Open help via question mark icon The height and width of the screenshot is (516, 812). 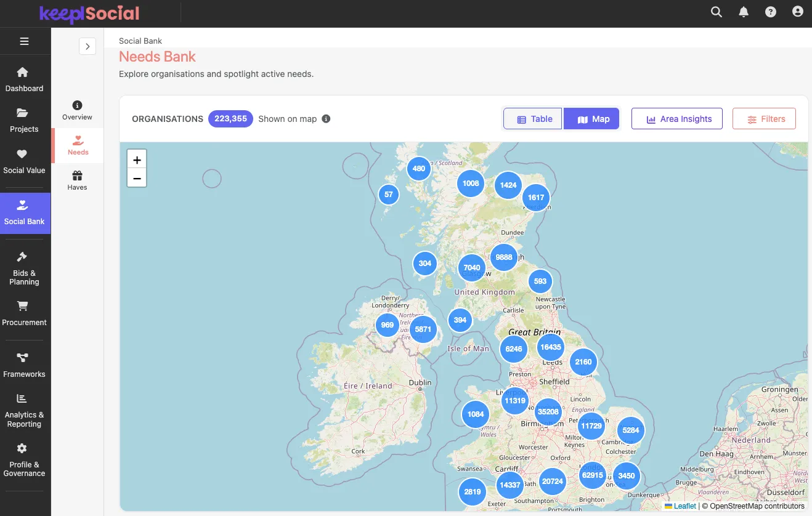click(x=771, y=12)
